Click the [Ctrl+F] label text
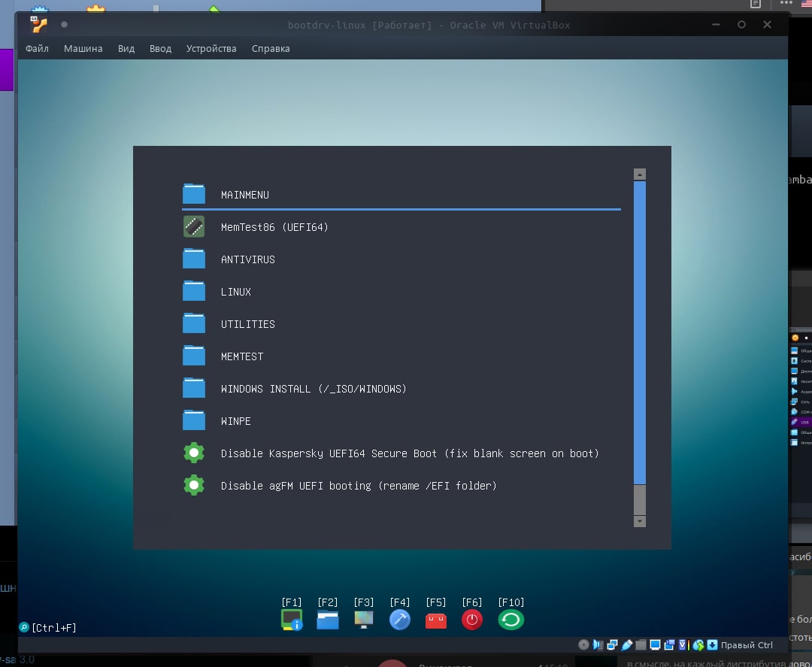The width and height of the screenshot is (812, 667). (x=54, y=628)
